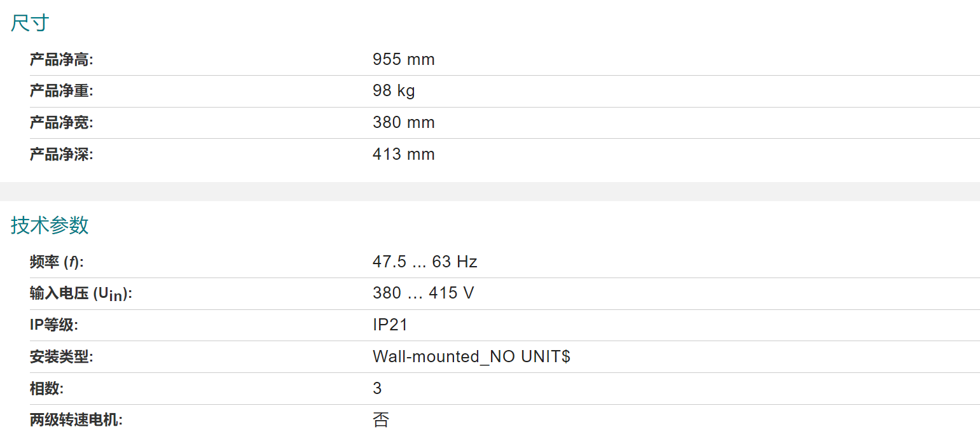This screenshot has width=980, height=443.
Task: Select the 频率 (f) label
Action: point(57,262)
